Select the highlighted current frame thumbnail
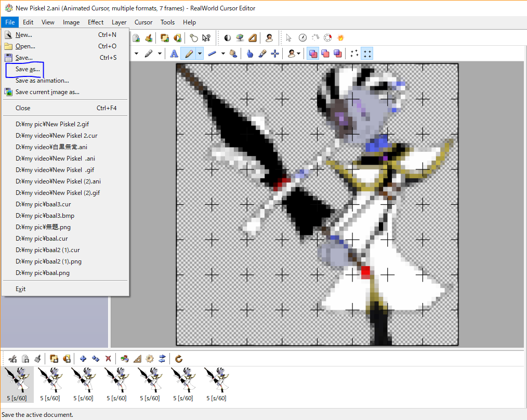 [x=17, y=384]
